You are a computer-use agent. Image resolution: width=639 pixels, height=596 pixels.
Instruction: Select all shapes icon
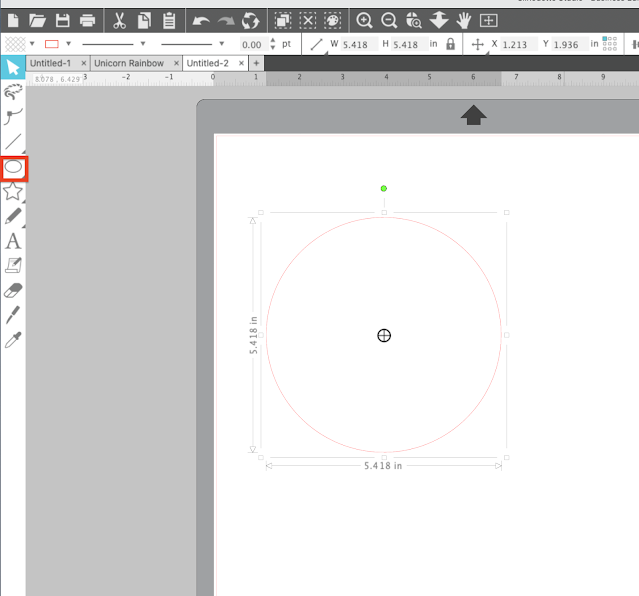coord(283,20)
